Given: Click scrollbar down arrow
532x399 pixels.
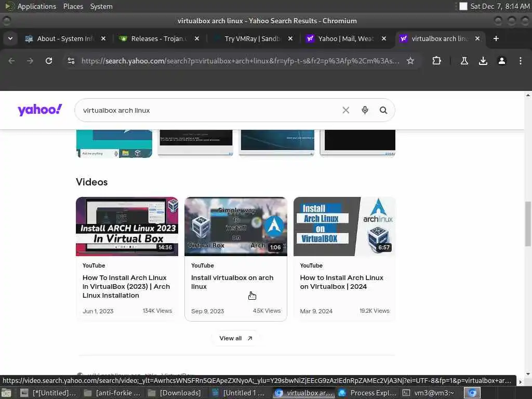Looking at the screenshot, I should (528, 374).
